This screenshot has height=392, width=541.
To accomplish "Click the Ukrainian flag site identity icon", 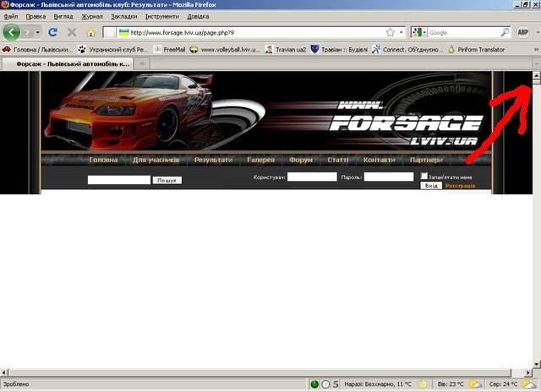I will pos(123,32).
